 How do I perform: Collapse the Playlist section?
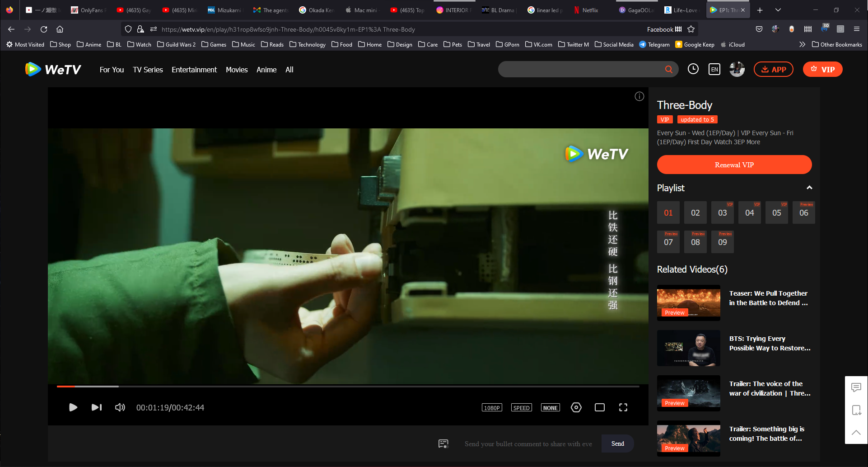point(809,188)
